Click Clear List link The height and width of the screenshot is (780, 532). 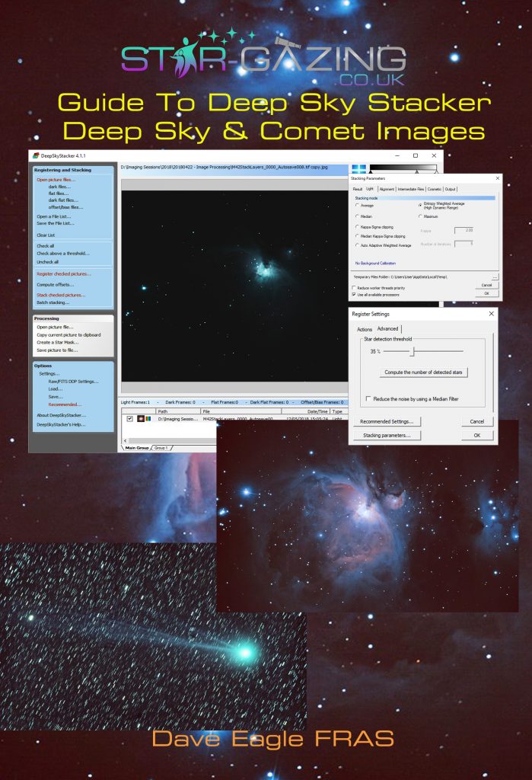[46, 235]
